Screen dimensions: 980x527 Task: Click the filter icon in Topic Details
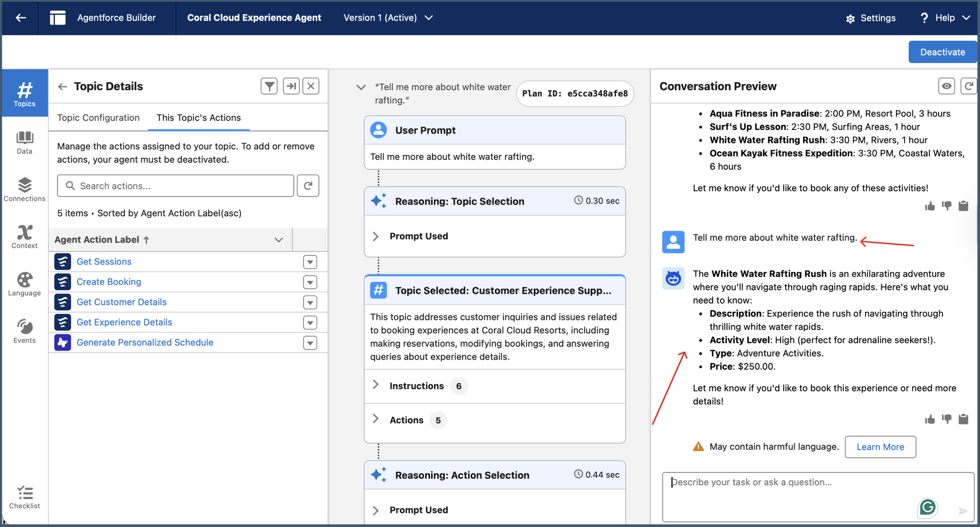click(x=269, y=86)
